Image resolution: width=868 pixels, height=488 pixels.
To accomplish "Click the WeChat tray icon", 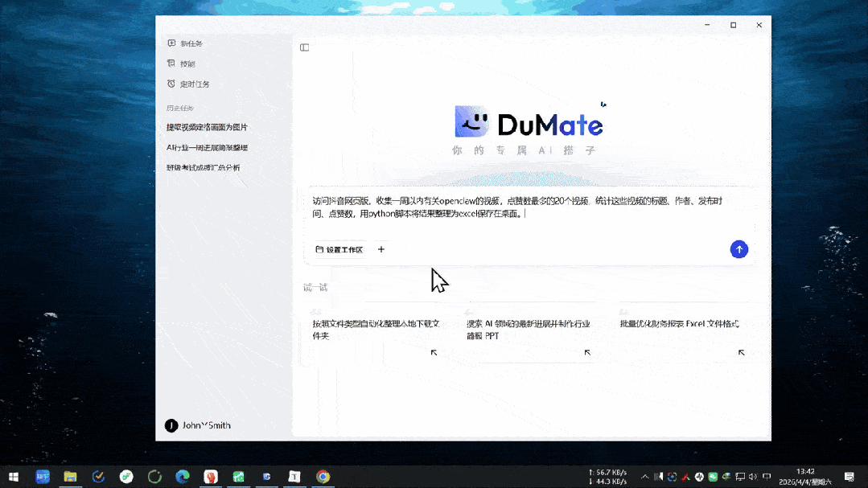I will click(713, 477).
